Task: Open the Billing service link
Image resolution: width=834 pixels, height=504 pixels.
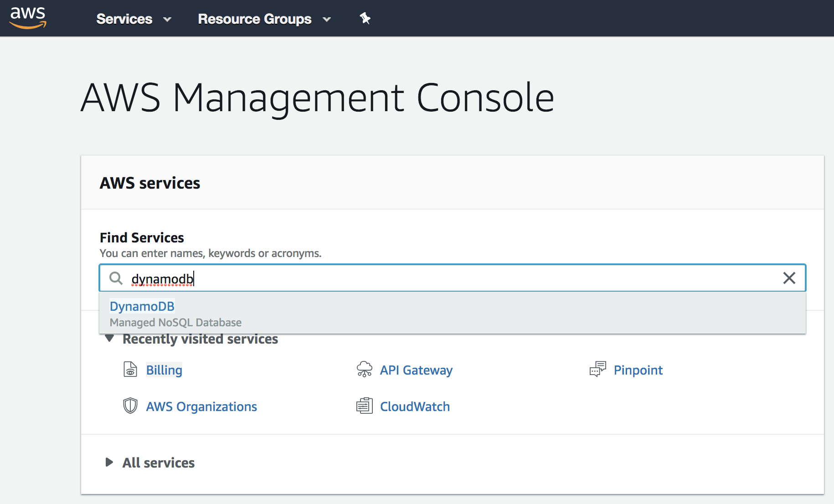Action: [164, 370]
